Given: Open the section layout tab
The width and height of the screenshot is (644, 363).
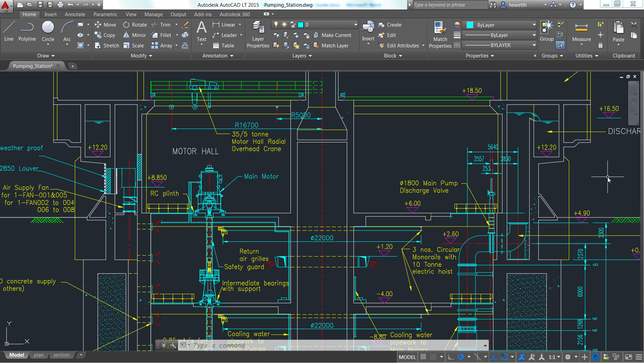Looking at the screenshot, I should pyautogui.click(x=61, y=355).
